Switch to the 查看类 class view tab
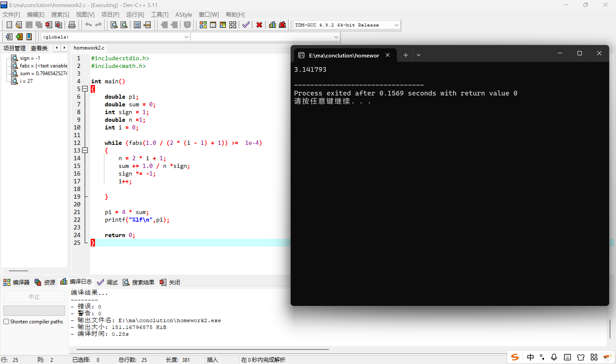The width and height of the screenshot is (616, 364). [x=39, y=48]
